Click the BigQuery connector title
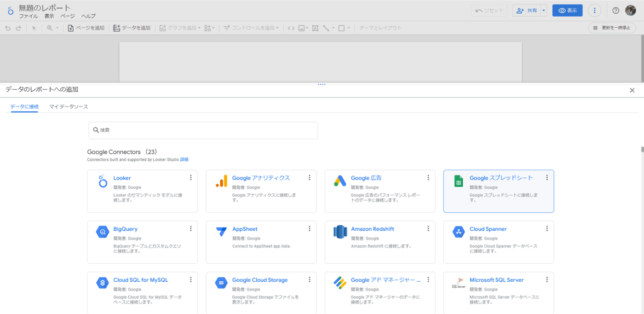This screenshot has width=644, height=314. (x=126, y=229)
